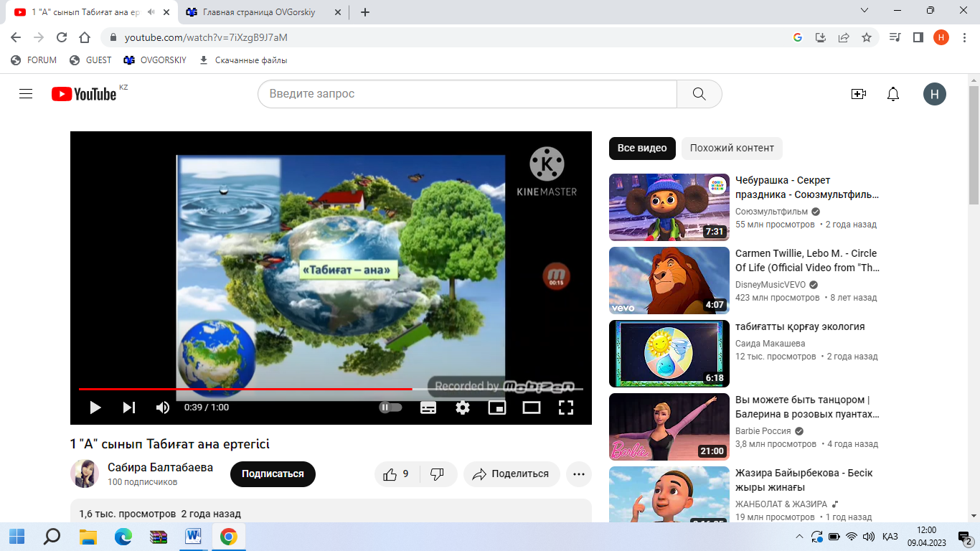
Task: Click the address bar URL
Action: [x=206, y=37]
